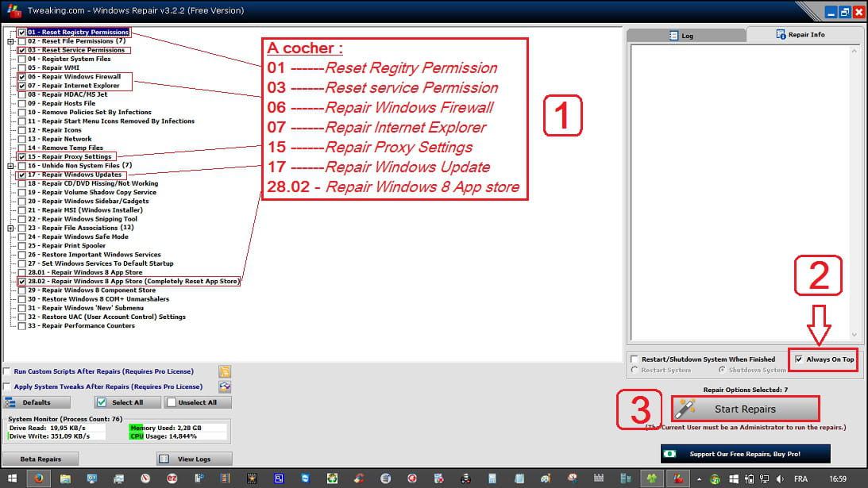Click the Repair Options Selected: 7 text
Image resolution: width=868 pixels, height=488 pixels.
point(745,390)
